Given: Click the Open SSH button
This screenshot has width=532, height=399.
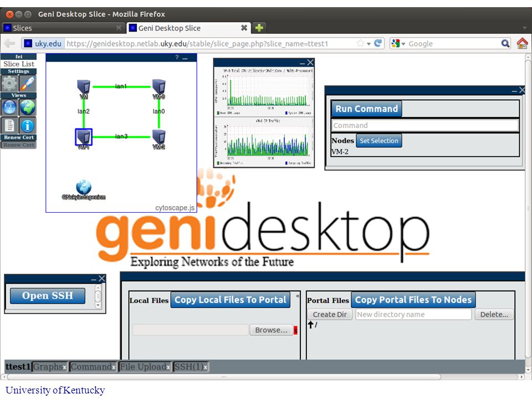Looking at the screenshot, I should pos(48,295).
